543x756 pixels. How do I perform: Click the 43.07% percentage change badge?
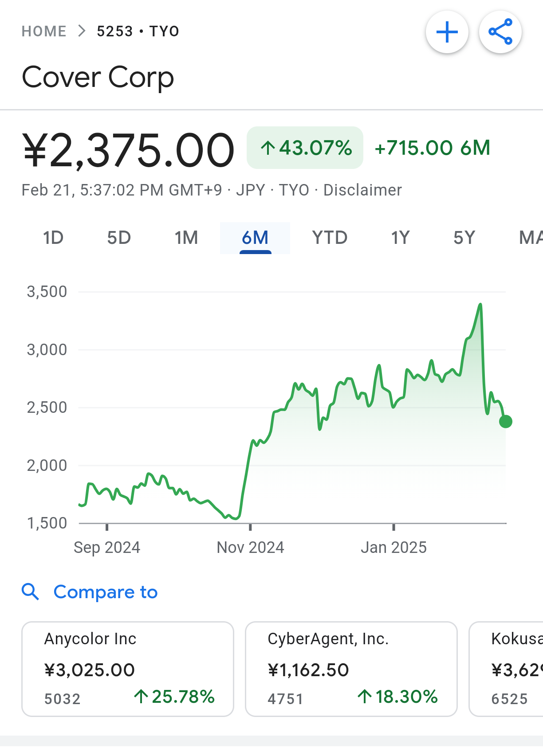tap(305, 148)
